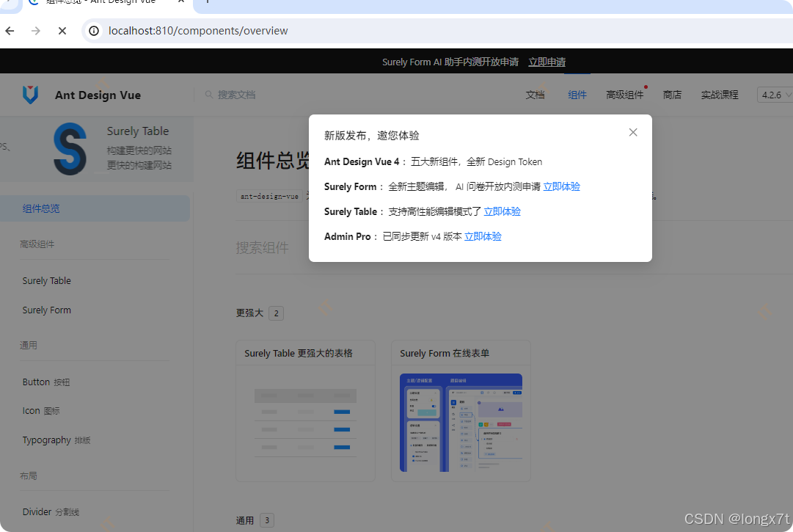Click the browser back arrow
793x532 pixels.
(10, 31)
